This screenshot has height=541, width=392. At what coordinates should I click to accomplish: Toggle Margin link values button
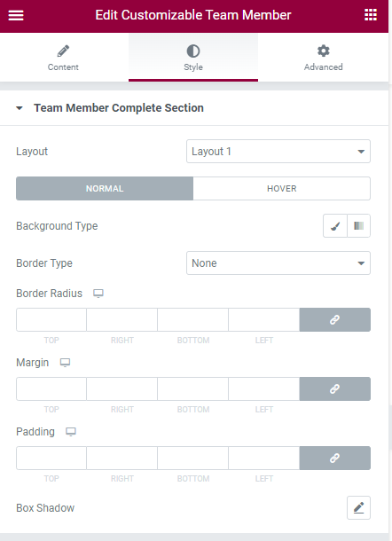pos(334,388)
